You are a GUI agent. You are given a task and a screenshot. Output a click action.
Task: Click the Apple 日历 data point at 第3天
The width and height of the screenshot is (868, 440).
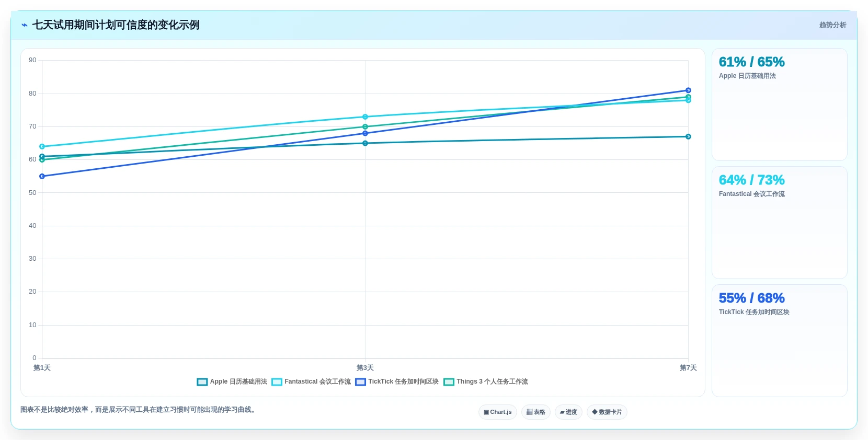coord(365,143)
